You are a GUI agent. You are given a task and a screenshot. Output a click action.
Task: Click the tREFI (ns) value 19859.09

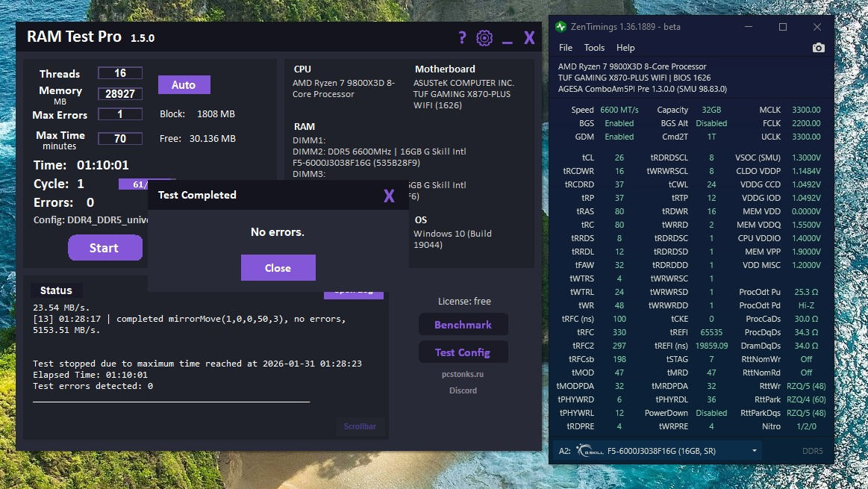tap(711, 346)
